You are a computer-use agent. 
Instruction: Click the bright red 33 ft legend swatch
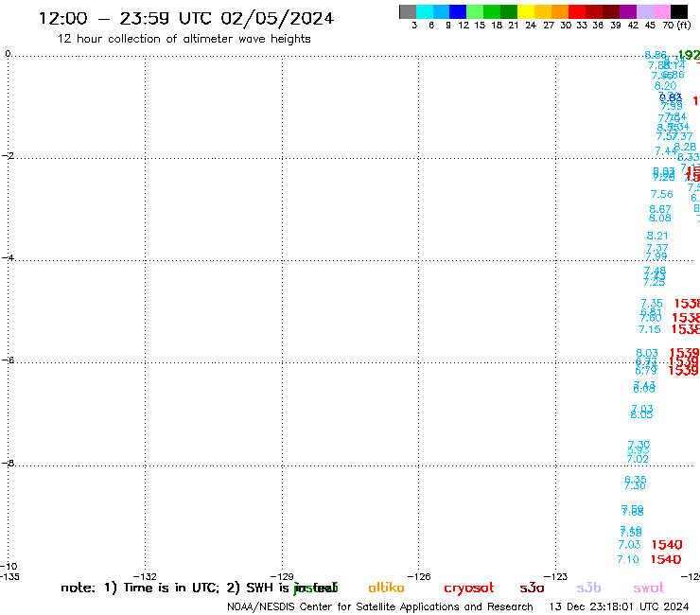[577, 11]
